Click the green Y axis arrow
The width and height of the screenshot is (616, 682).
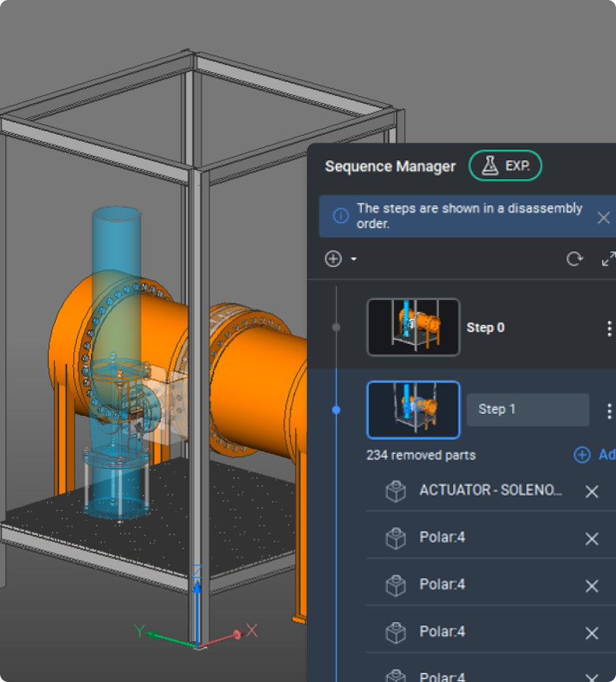click(171, 640)
